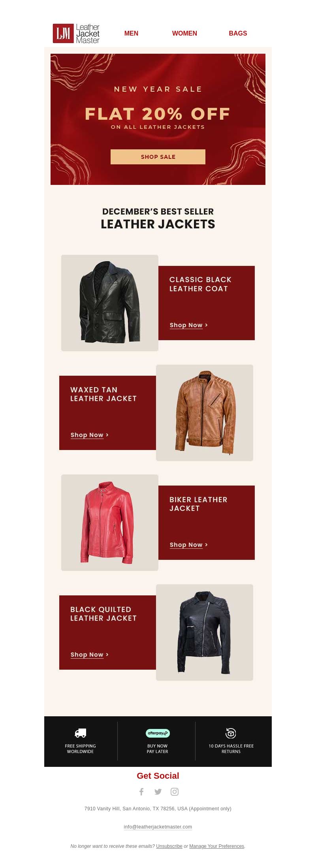Click the Afterpay badge icon
This screenshot has height=868, width=316.
[158, 733]
